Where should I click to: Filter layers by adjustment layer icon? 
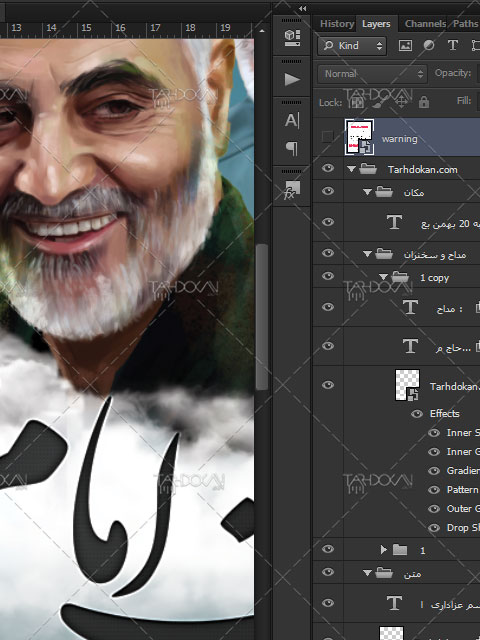(x=429, y=45)
